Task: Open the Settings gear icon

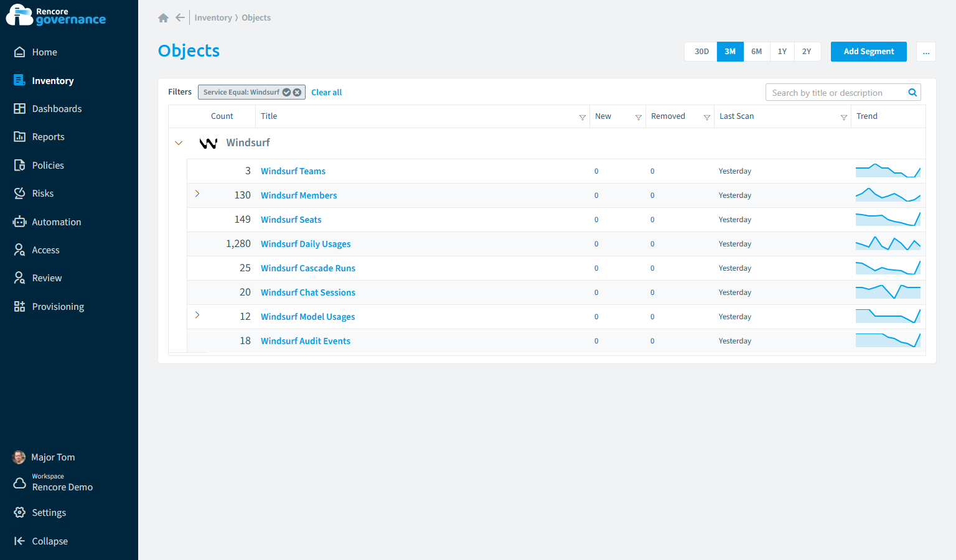Action: click(20, 513)
